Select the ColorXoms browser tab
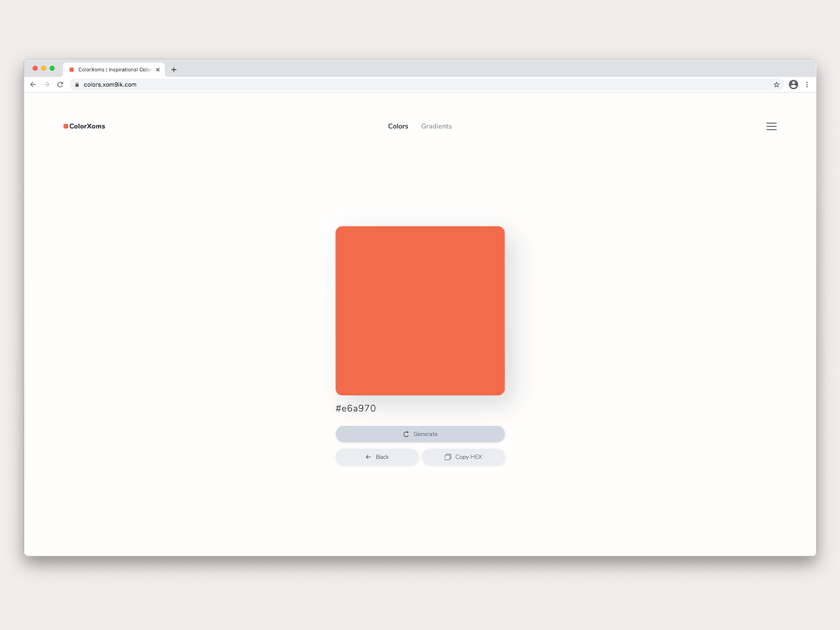Viewport: 840px width, 630px height. (x=114, y=70)
